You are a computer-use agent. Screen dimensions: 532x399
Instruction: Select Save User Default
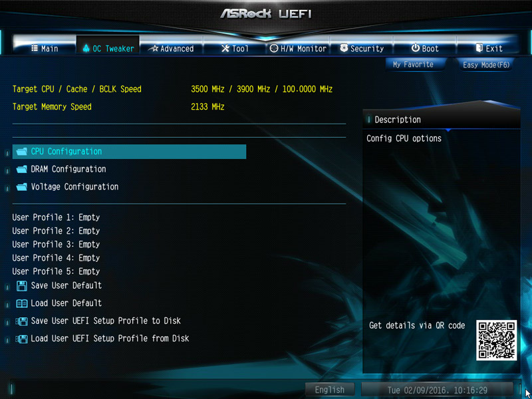pos(66,286)
